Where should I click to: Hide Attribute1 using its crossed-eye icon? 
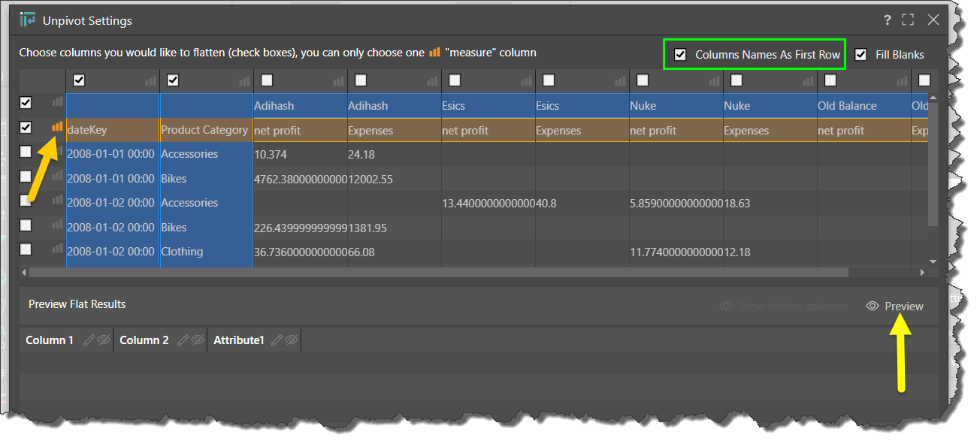292,340
